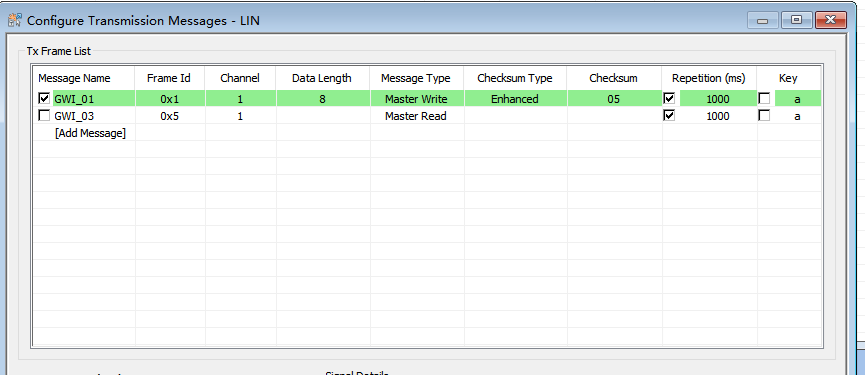Close the Configure Transmission Messages window
The width and height of the screenshot is (865, 375).
[x=830, y=20]
